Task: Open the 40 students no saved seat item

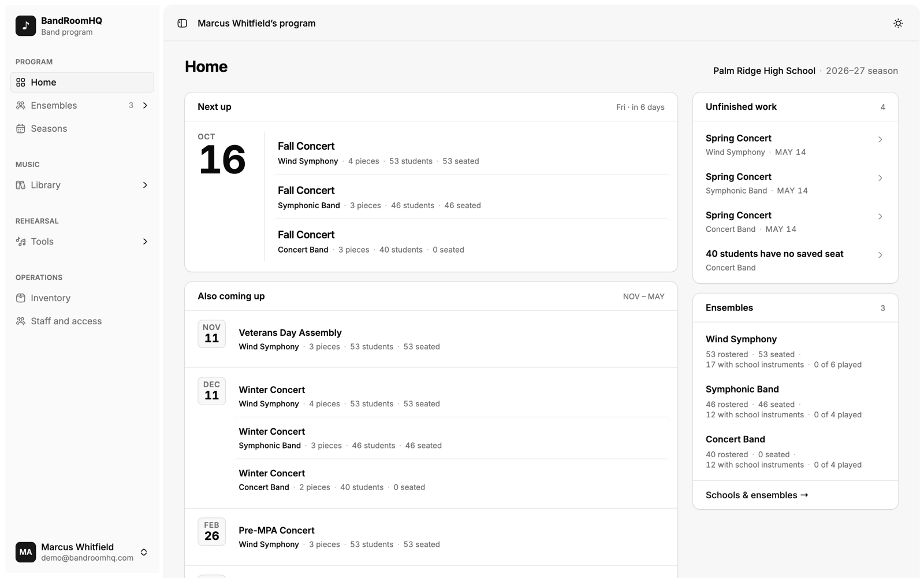Action: tap(795, 260)
